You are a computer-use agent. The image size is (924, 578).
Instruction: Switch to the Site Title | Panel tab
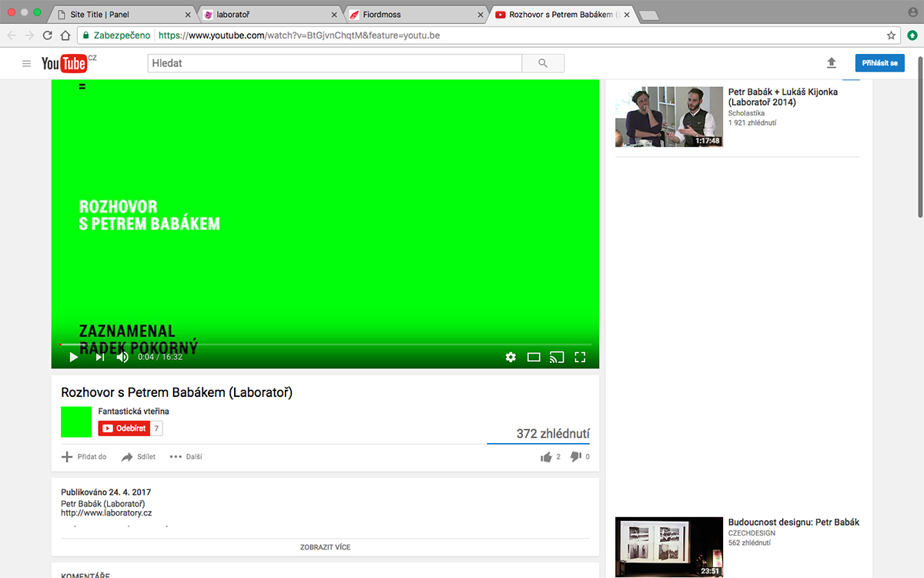click(x=123, y=15)
